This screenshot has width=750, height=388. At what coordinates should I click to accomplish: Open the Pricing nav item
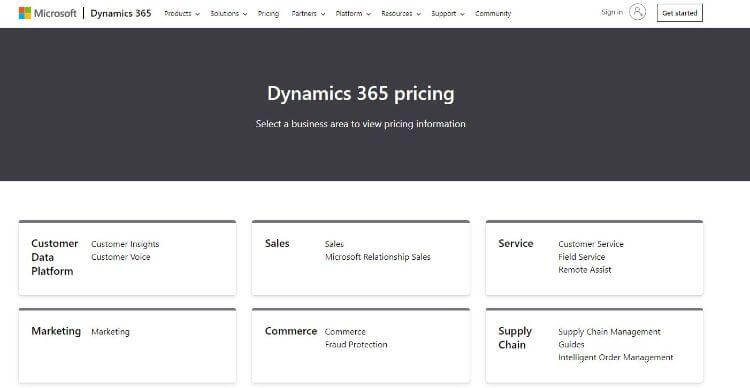[x=268, y=14]
